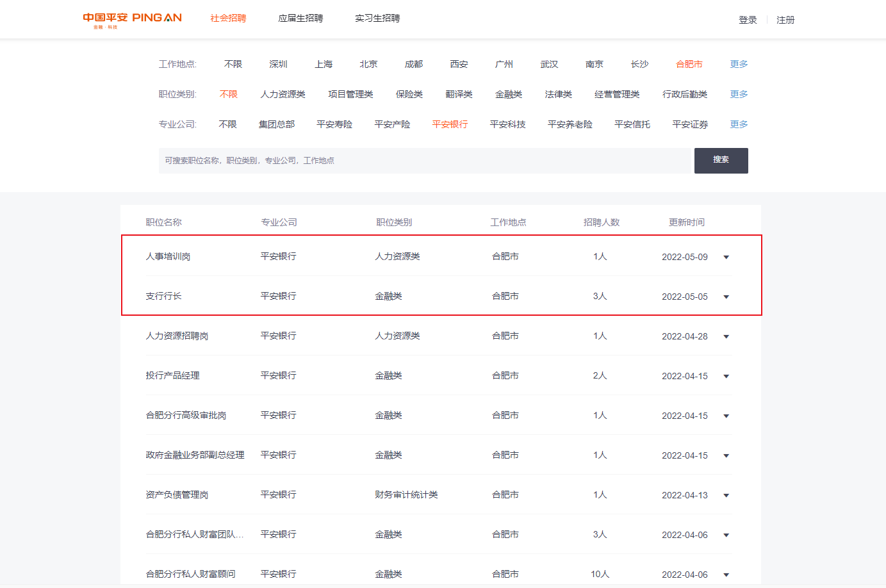
Task: Open the 投行产品经理 job title
Action: [x=172, y=375]
